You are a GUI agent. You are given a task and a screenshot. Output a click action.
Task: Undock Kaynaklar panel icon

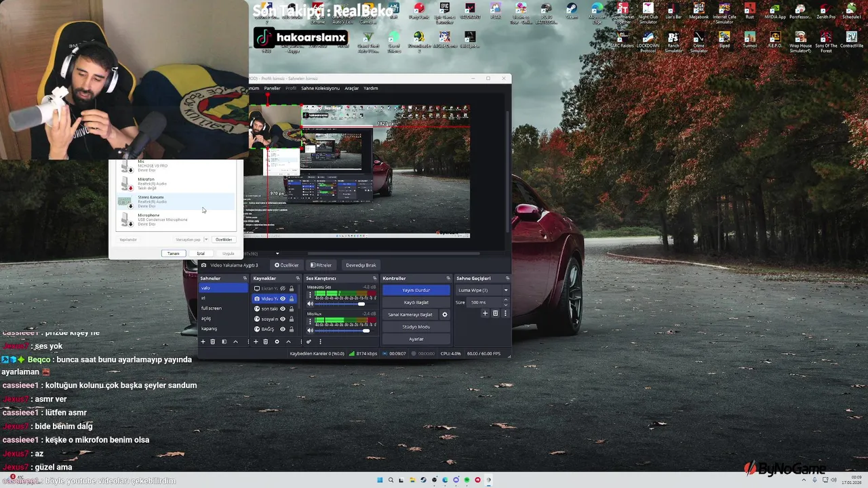(298, 279)
